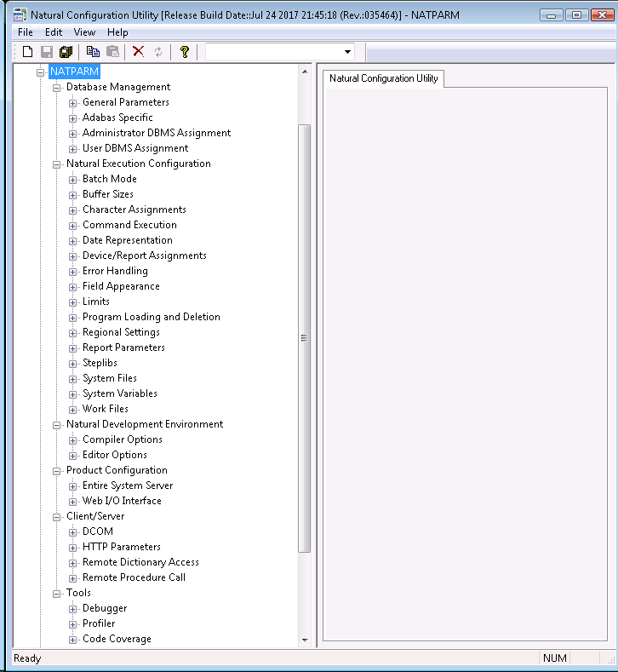Select Work Files in tree
The width and height of the screenshot is (618, 672).
pyautogui.click(x=106, y=409)
